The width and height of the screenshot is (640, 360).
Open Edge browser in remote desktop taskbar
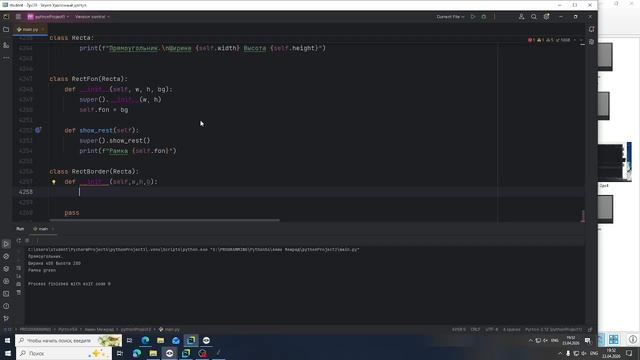(x=145, y=340)
